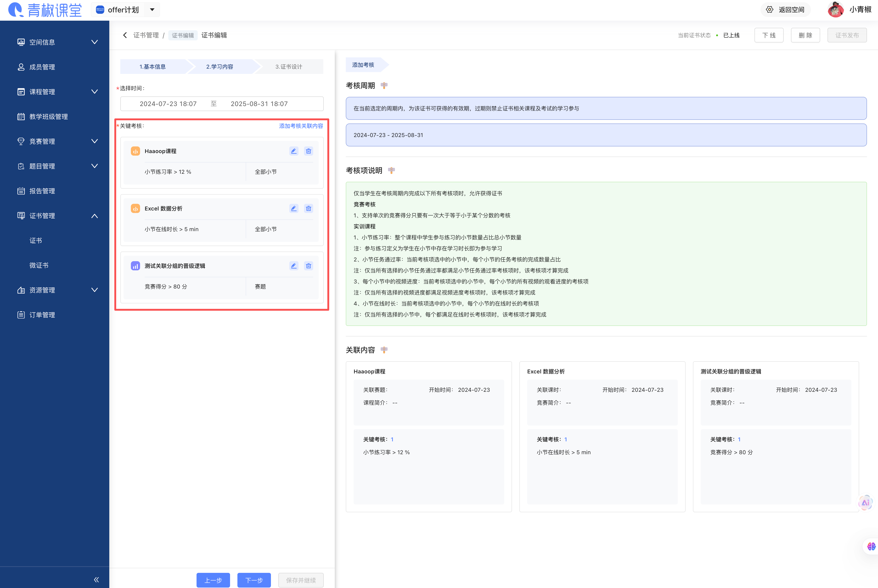The height and width of the screenshot is (588, 878).
Task: Switch to step 1.基本信息
Action: point(153,67)
